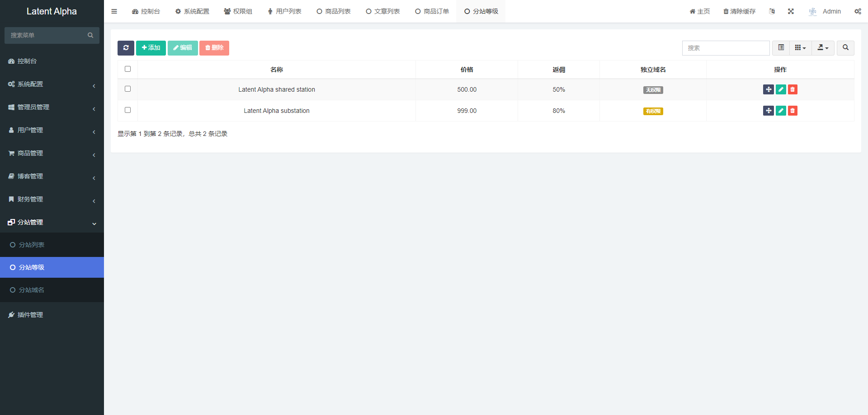Open the columns visibility dropdown
868x415 pixels.
click(800, 48)
